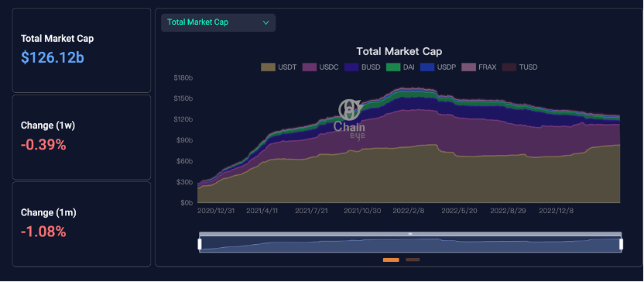Toggle the USDP legend swatch

(427, 67)
